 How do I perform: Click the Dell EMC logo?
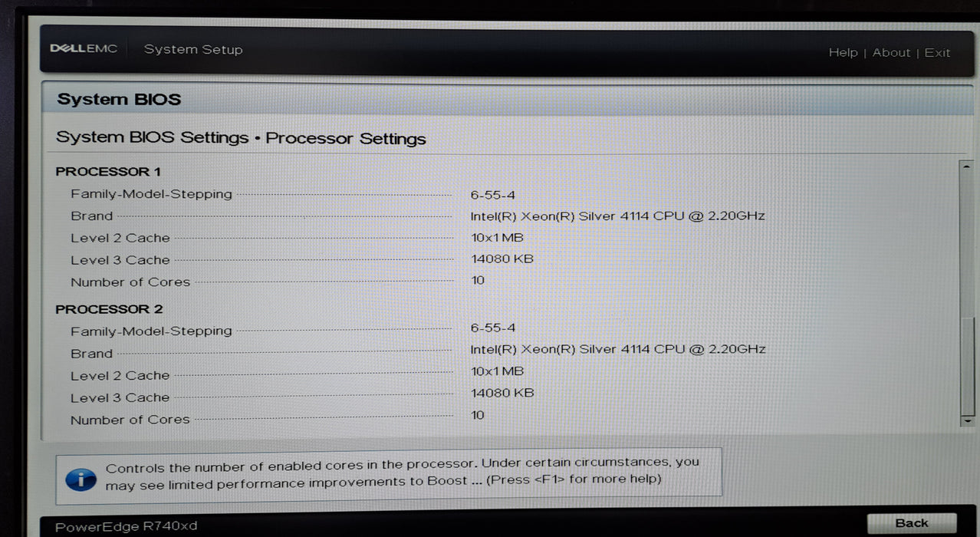click(84, 49)
